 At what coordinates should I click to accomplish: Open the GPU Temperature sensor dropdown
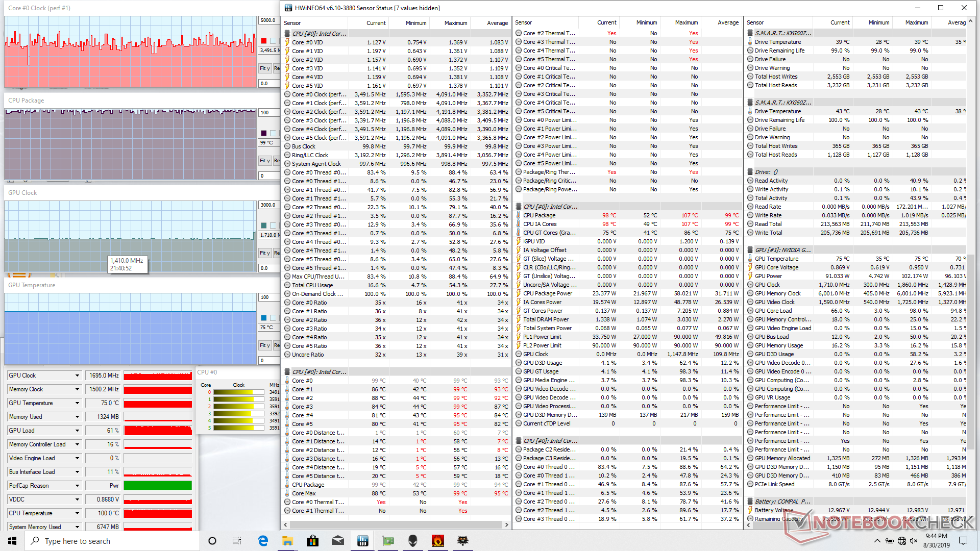pyautogui.click(x=77, y=403)
